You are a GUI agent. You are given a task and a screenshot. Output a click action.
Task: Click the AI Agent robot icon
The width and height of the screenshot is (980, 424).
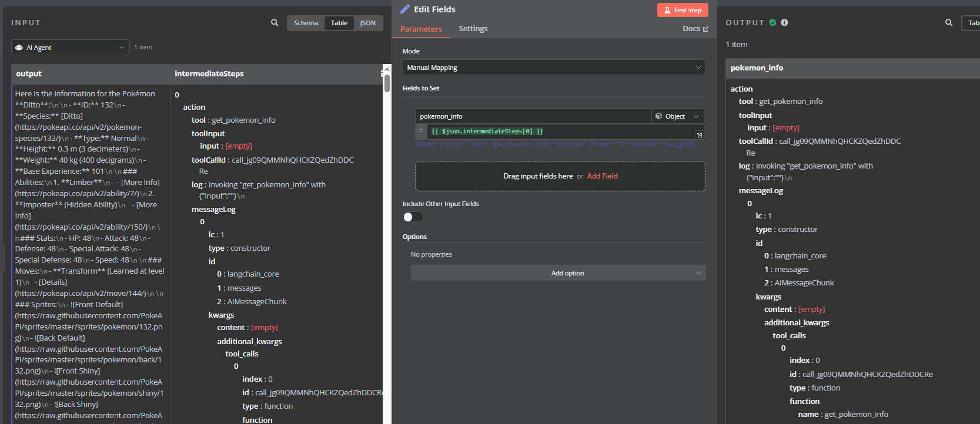coord(19,48)
